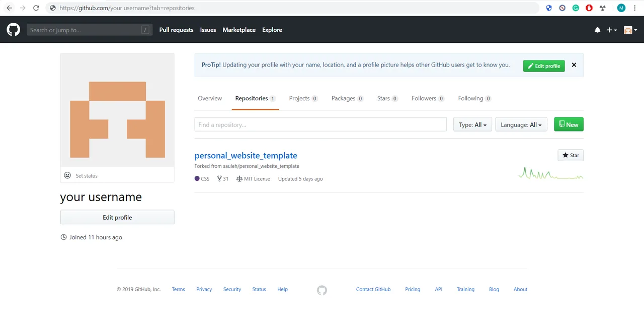Switch to the Overview tab
Viewport: 644px width, 331px height.
coord(210,98)
